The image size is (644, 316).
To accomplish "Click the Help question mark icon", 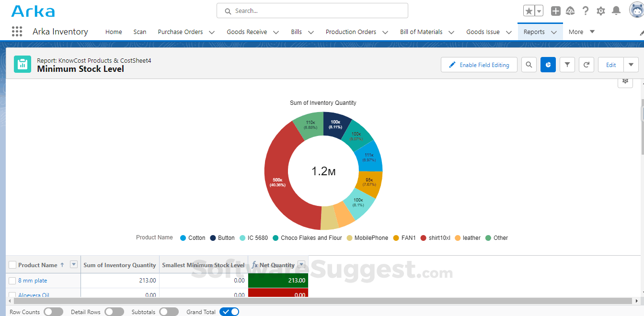I will tap(586, 11).
